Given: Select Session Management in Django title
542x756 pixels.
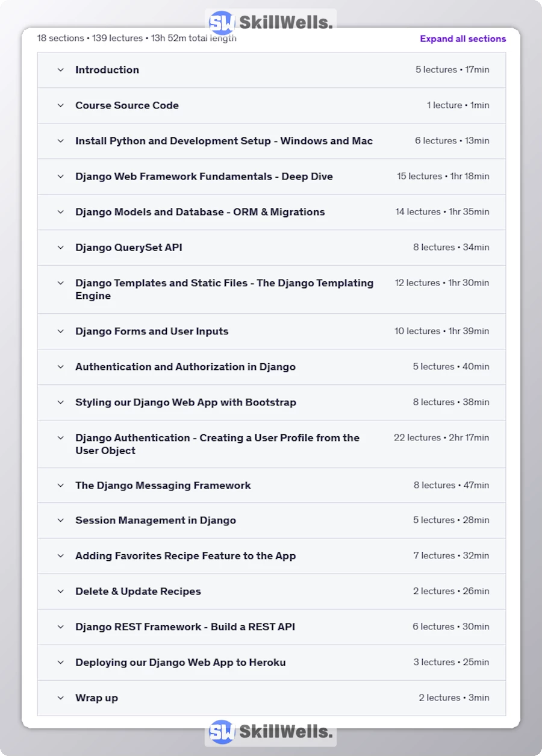Looking at the screenshot, I should [155, 520].
